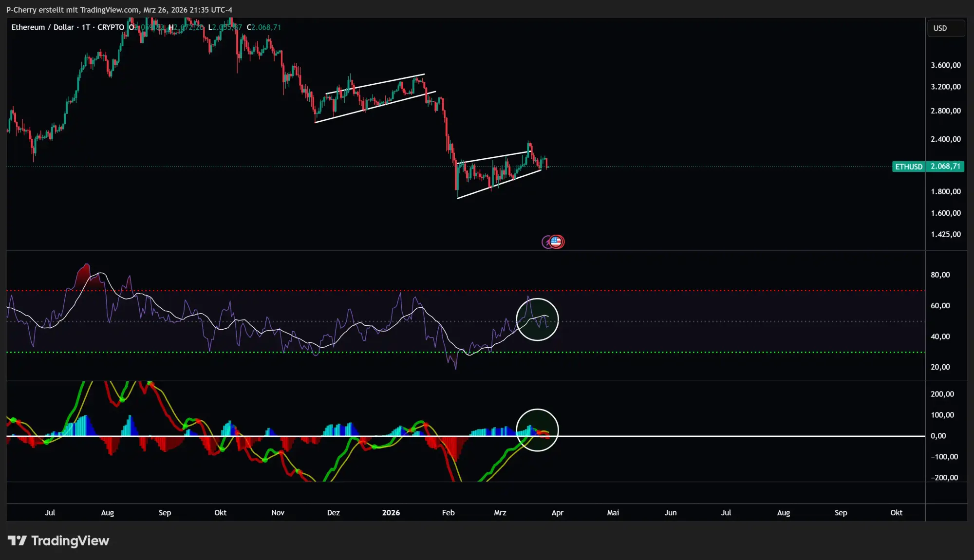This screenshot has width=974, height=560.
Task: Click the US flag economic event icon
Action: coord(557,242)
